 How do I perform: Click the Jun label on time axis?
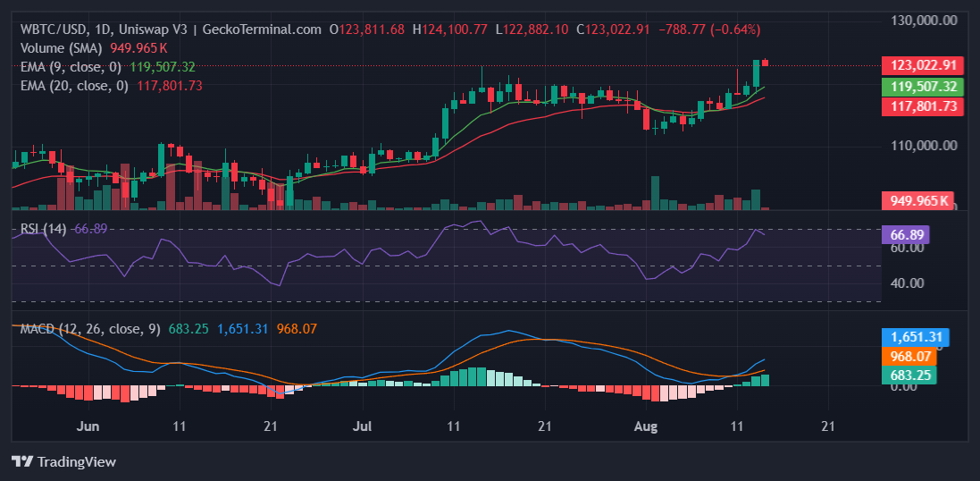88,427
